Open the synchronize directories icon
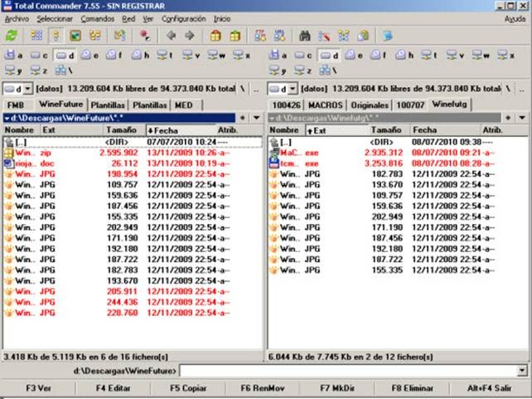 344,36
